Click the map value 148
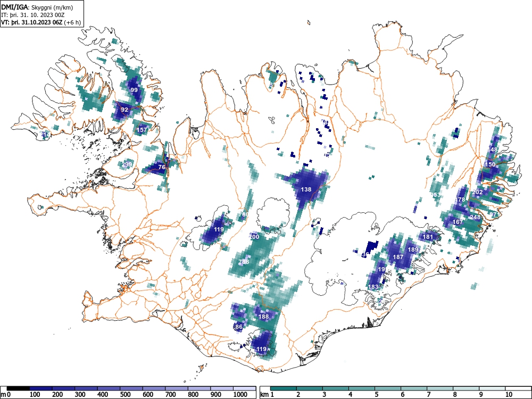Viewport: 532px width, 399px height. click(492, 149)
